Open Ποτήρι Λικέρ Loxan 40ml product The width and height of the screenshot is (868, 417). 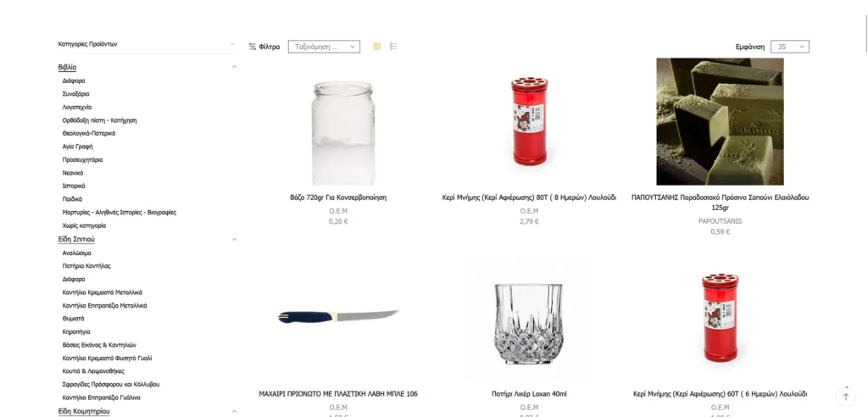(529, 394)
